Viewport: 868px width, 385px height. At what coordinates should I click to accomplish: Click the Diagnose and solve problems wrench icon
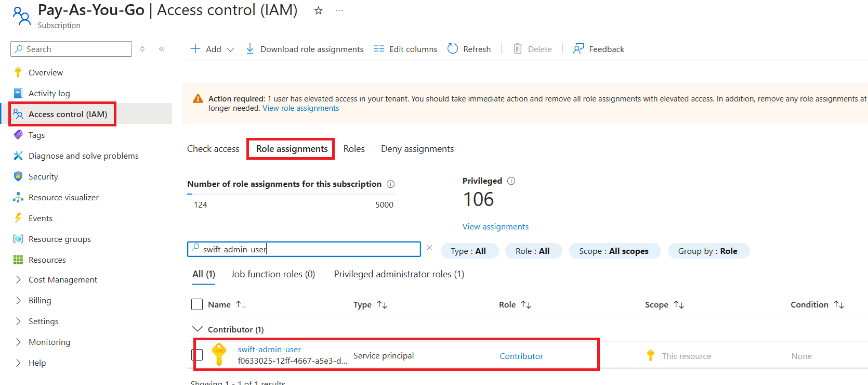tap(18, 156)
